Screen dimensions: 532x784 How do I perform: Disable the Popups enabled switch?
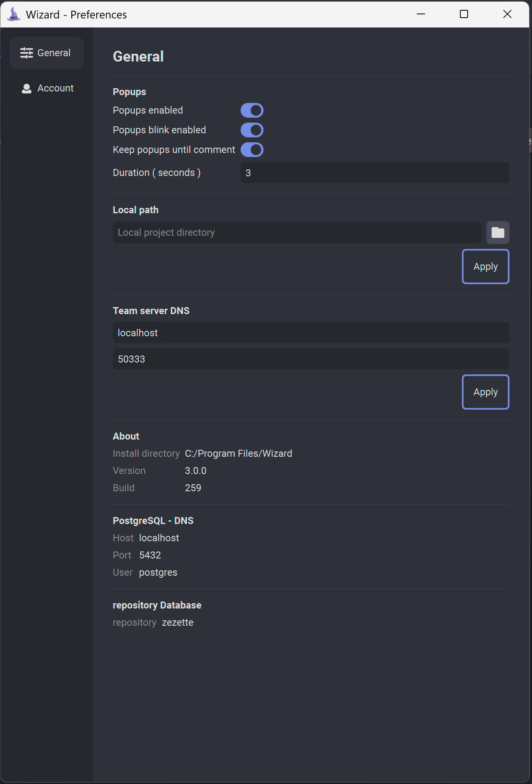point(252,110)
